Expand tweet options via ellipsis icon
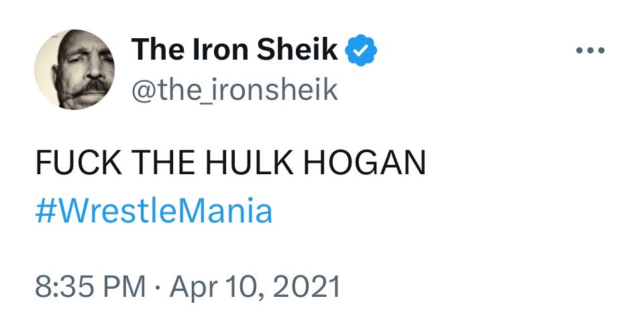 click(590, 51)
